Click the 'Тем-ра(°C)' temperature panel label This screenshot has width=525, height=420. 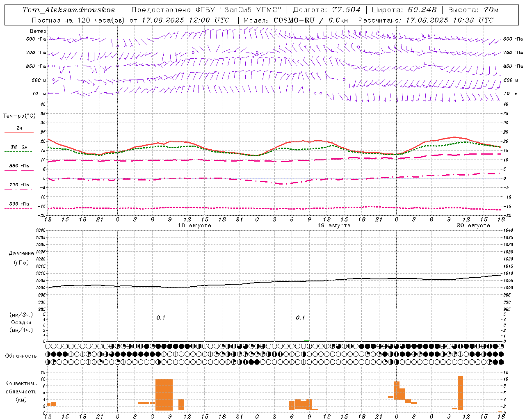[19, 116]
